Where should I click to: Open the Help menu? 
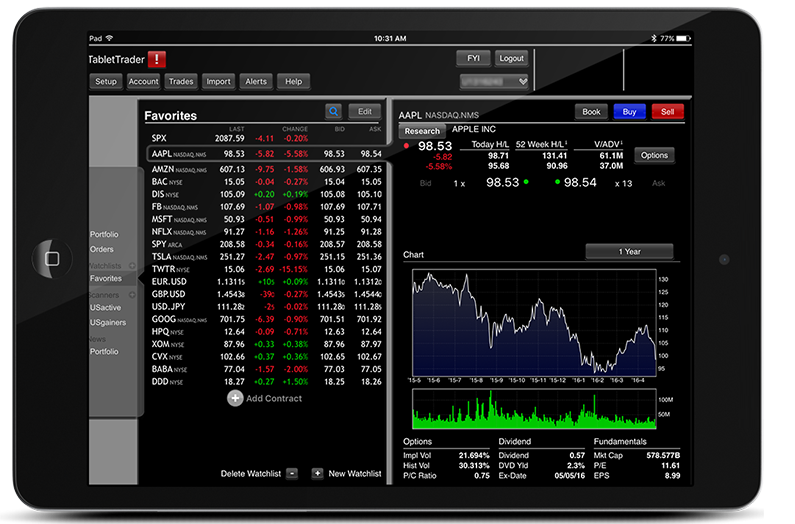click(294, 81)
